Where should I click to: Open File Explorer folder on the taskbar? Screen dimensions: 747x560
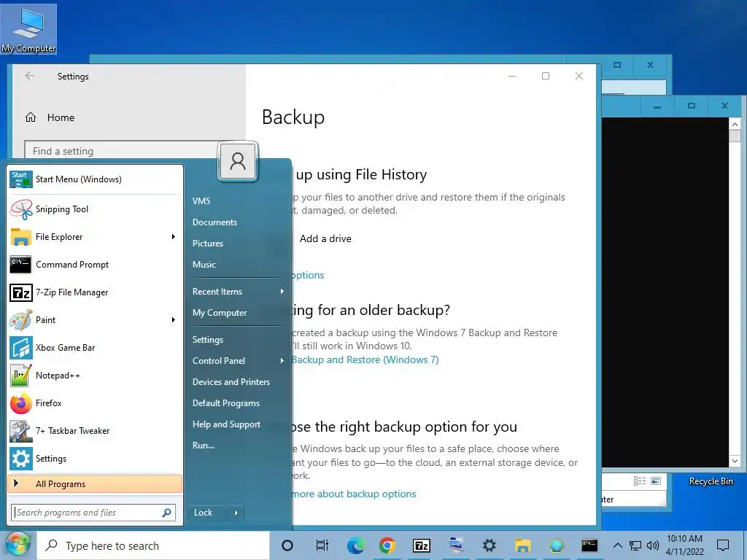click(522, 545)
